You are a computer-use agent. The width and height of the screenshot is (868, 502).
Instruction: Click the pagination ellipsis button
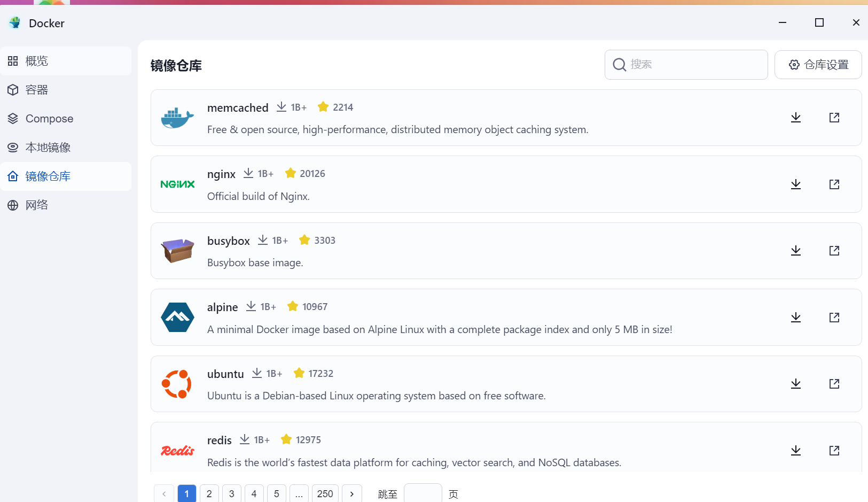(x=299, y=493)
